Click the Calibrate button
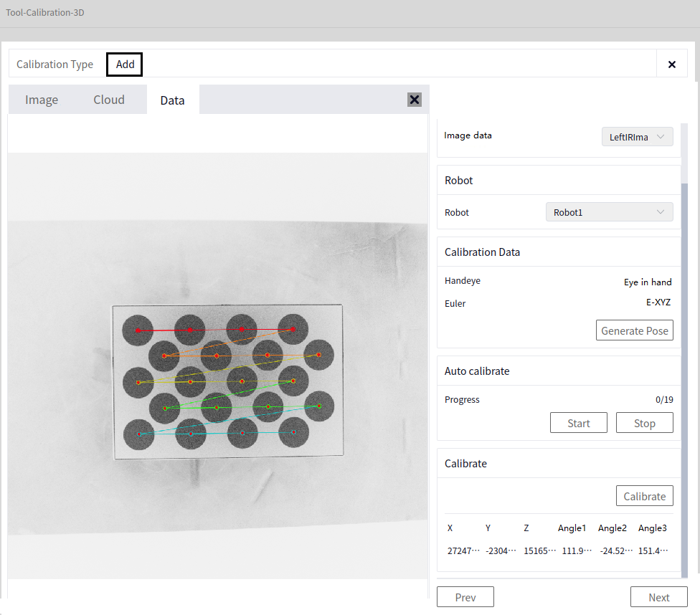700x615 pixels. point(645,496)
